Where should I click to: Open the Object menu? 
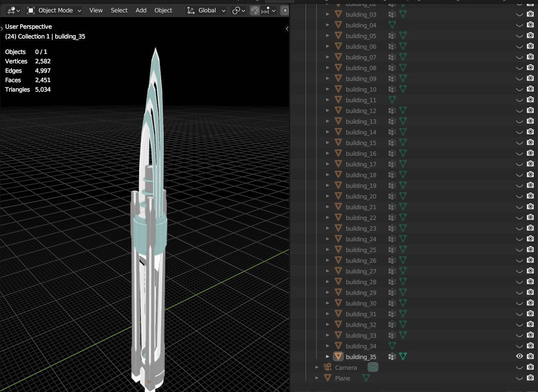pyautogui.click(x=163, y=10)
